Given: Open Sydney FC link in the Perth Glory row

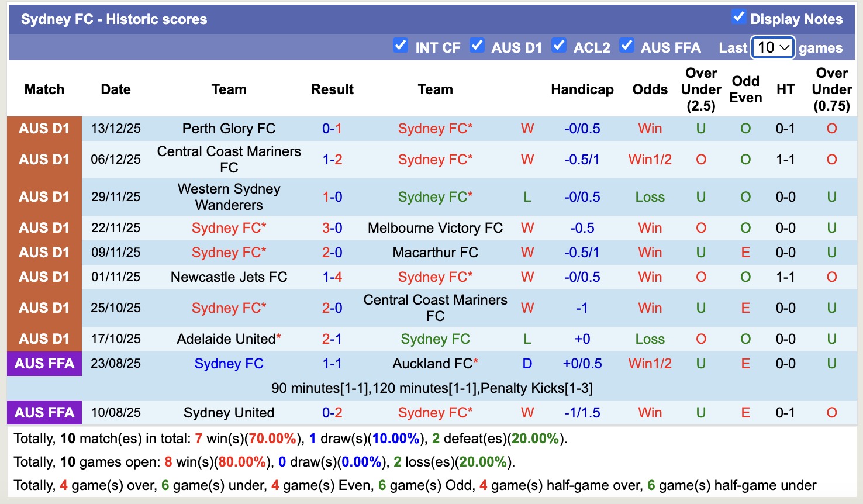Looking at the screenshot, I should (435, 128).
